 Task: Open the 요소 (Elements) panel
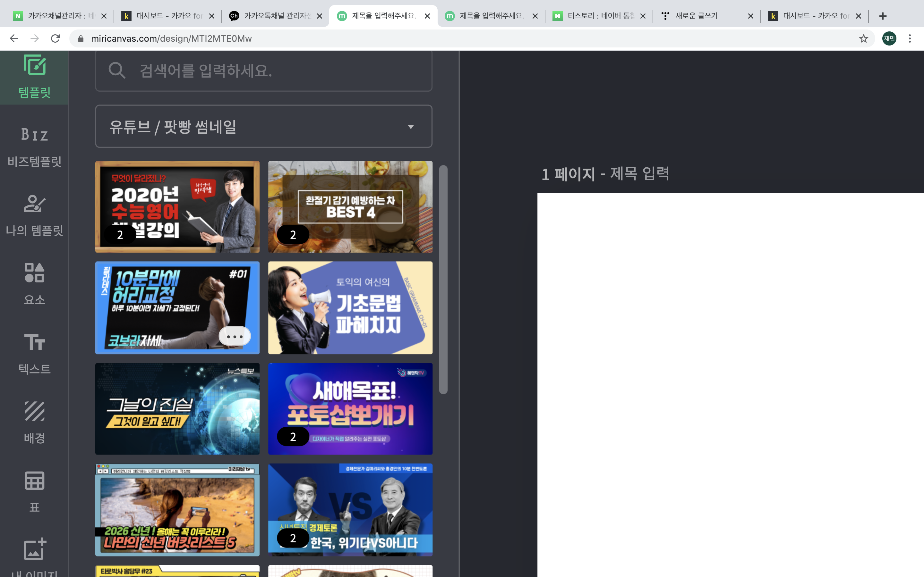[34, 284]
